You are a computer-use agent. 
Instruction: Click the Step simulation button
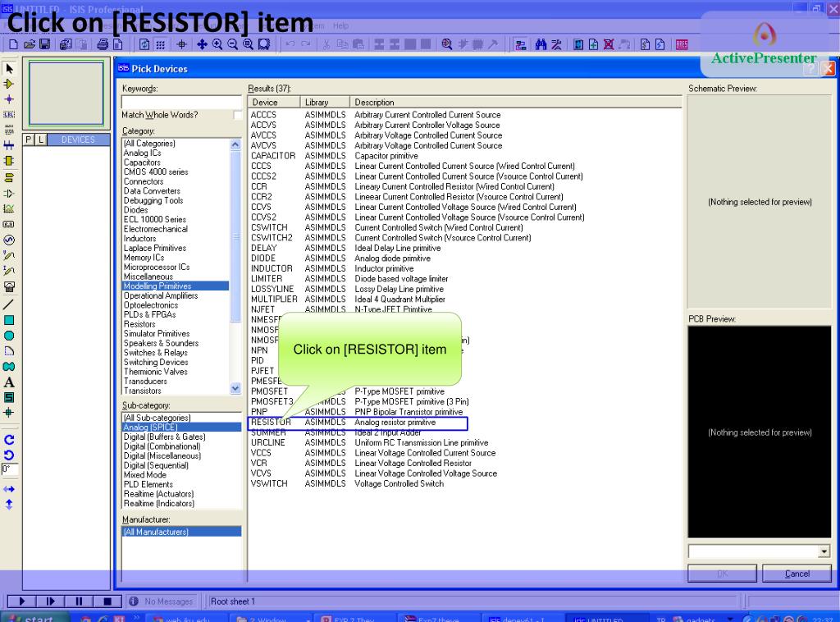[50, 601]
